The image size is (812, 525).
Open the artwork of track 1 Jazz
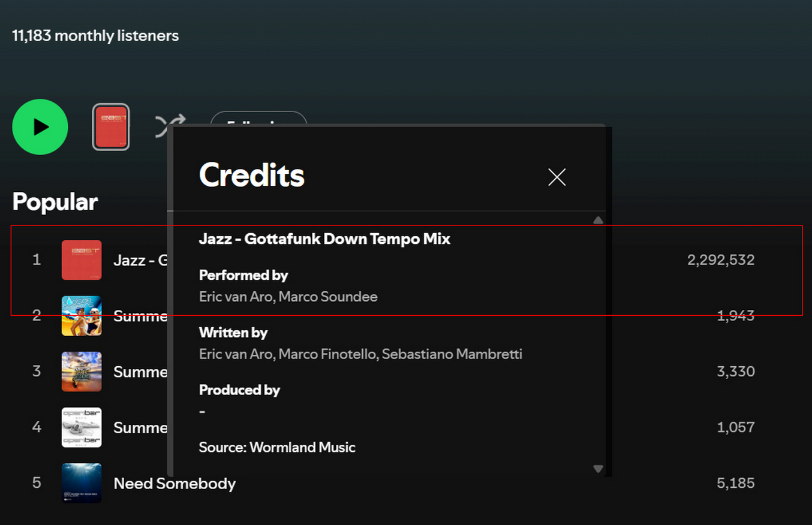(x=82, y=260)
